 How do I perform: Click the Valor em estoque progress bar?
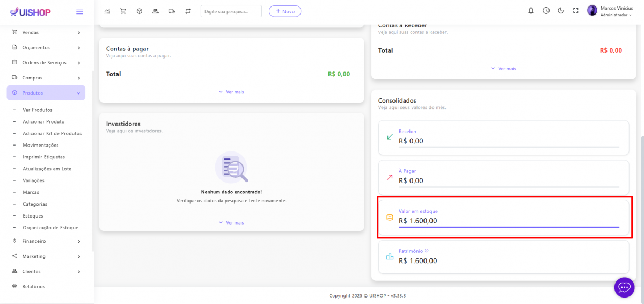[x=509, y=227]
